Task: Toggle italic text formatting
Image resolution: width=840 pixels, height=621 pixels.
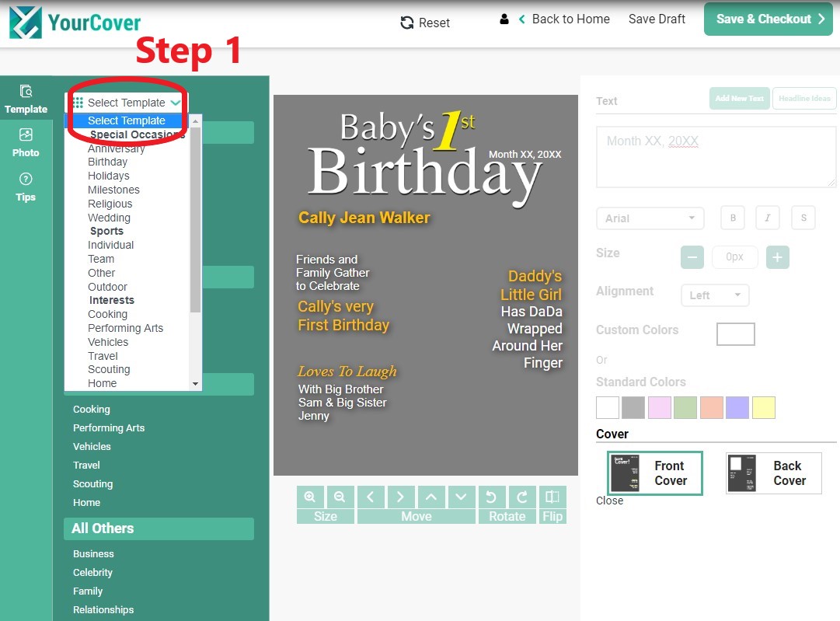Action: pyautogui.click(x=768, y=218)
